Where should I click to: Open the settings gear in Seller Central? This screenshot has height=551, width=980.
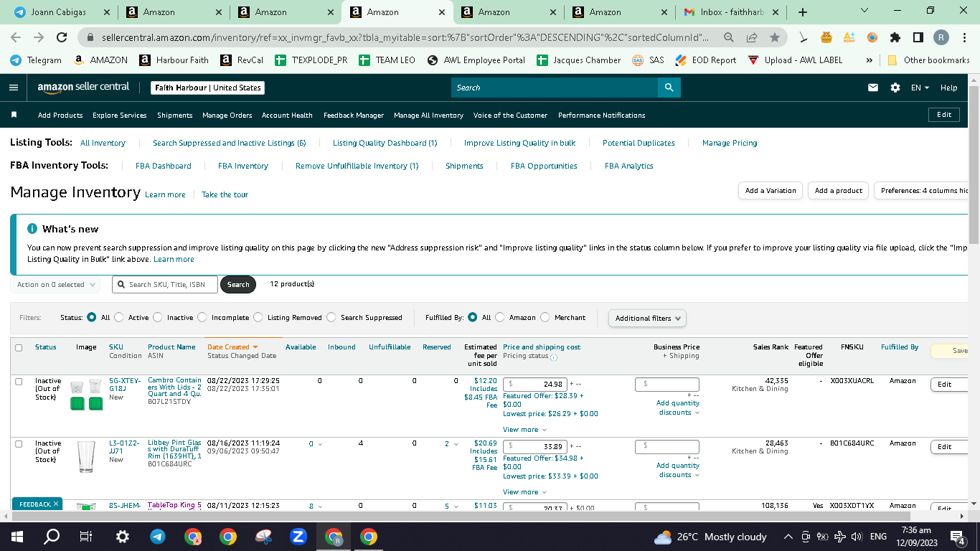tap(895, 88)
